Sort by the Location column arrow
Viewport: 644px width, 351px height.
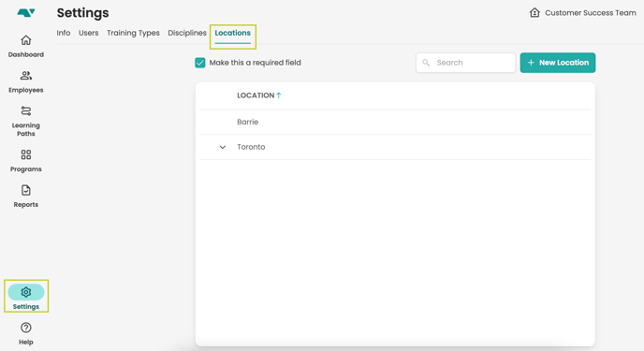(279, 95)
